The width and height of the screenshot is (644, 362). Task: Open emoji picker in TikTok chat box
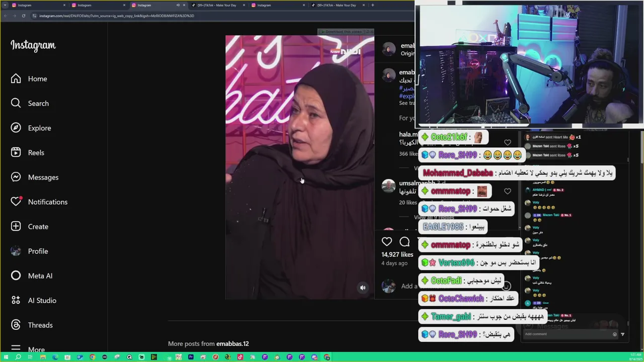(614, 334)
